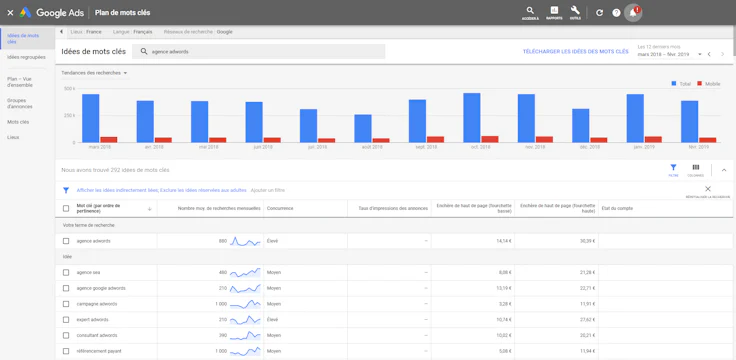
Task: Open the help question mark icon
Action: click(616, 13)
